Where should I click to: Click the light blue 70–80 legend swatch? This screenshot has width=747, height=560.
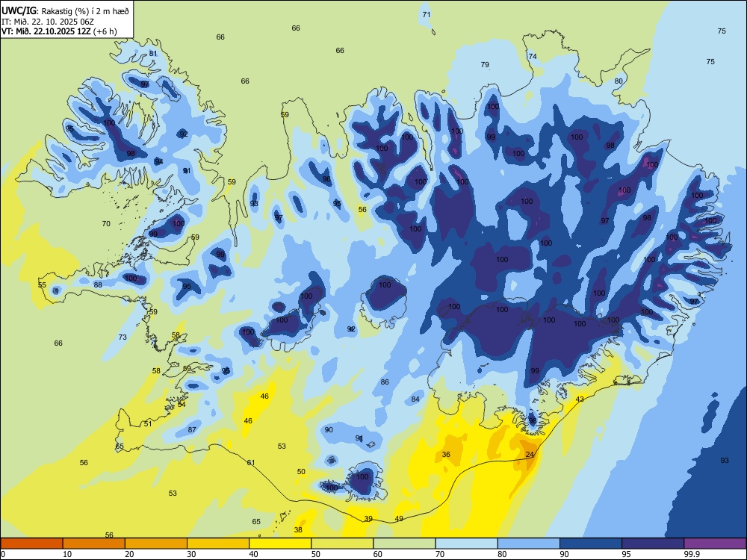tap(466, 544)
